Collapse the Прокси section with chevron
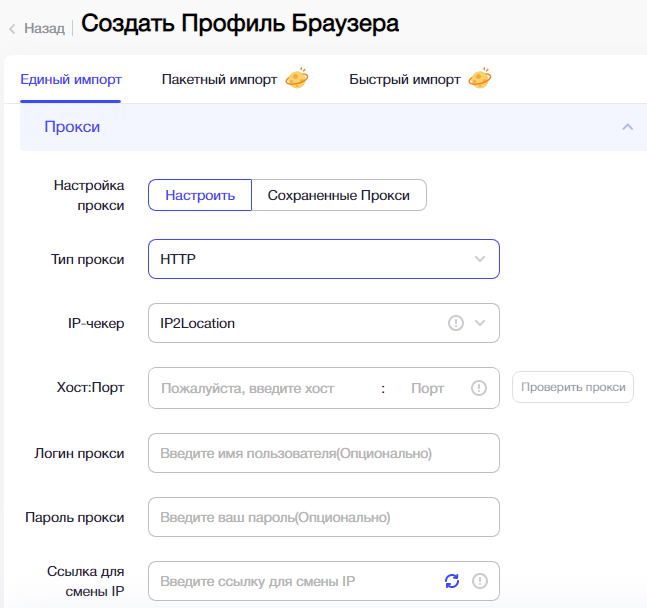The height and width of the screenshot is (608, 647). [628, 127]
